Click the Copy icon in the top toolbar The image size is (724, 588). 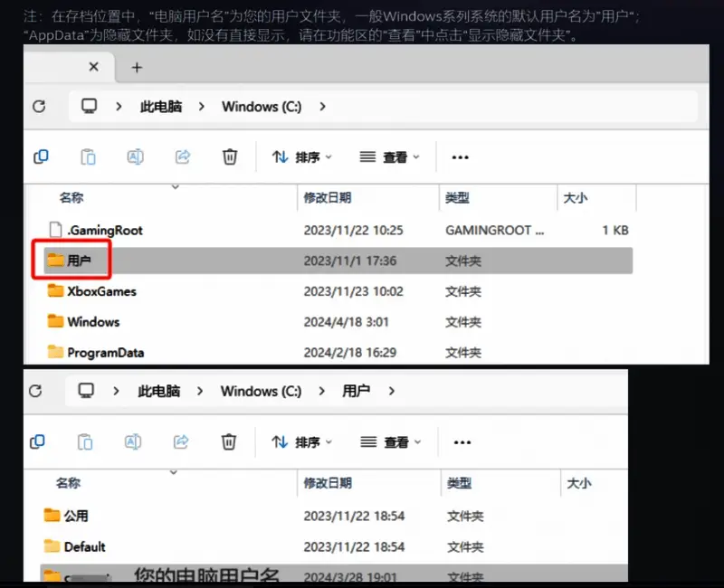40,156
